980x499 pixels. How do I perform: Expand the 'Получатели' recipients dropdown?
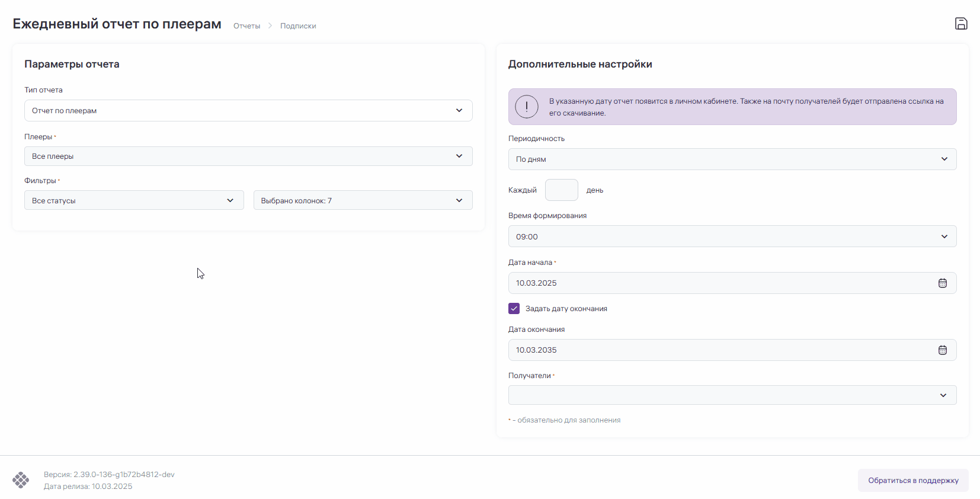pyautogui.click(x=732, y=395)
